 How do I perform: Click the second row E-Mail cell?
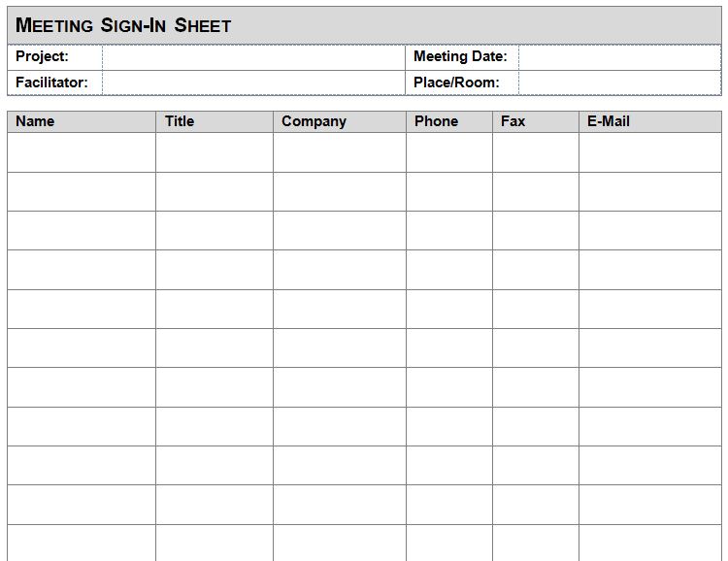650,192
